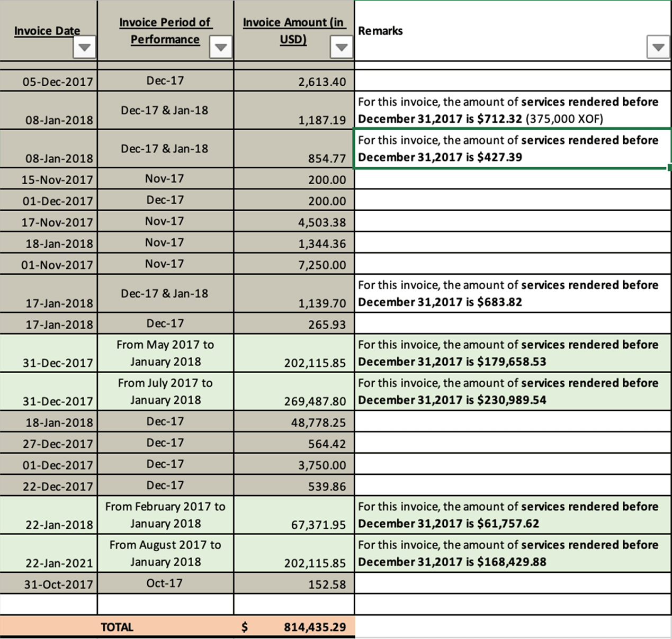Select the amount cell 4,503.38
The width and height of the screenshot is (672, 639).
pyautogui.click(x=294, y=221)
